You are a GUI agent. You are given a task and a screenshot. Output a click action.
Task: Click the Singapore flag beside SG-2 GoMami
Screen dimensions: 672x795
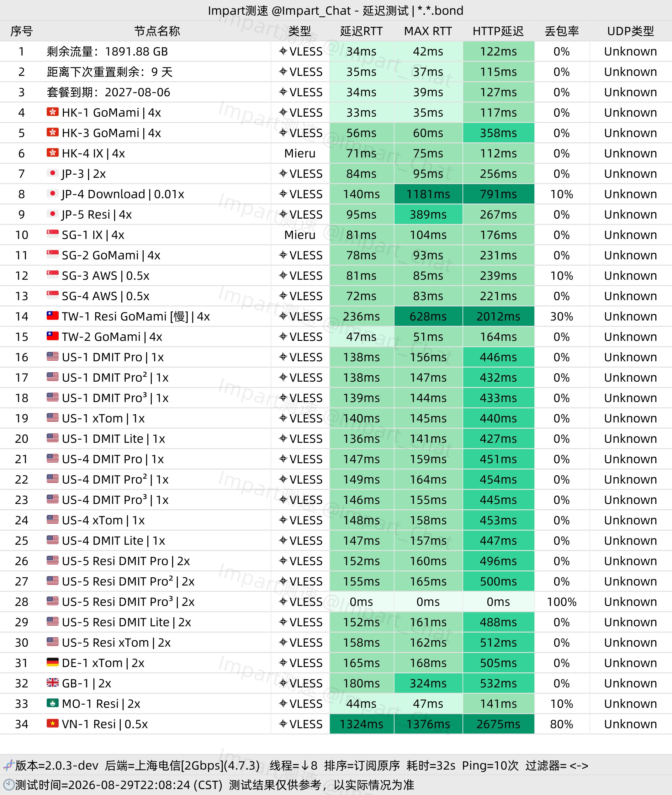(53, 255)
